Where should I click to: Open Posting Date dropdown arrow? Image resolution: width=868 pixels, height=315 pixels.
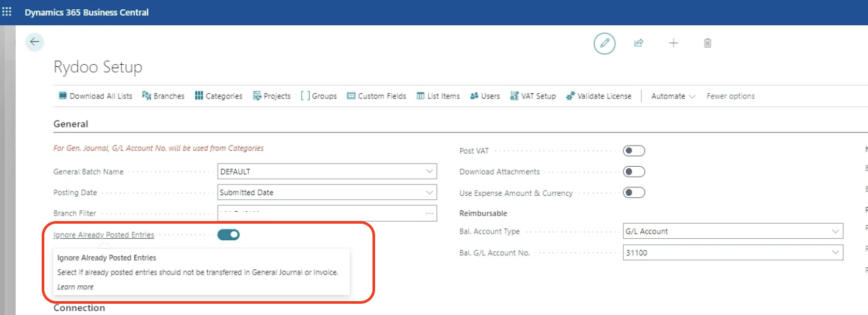(429, 193)
